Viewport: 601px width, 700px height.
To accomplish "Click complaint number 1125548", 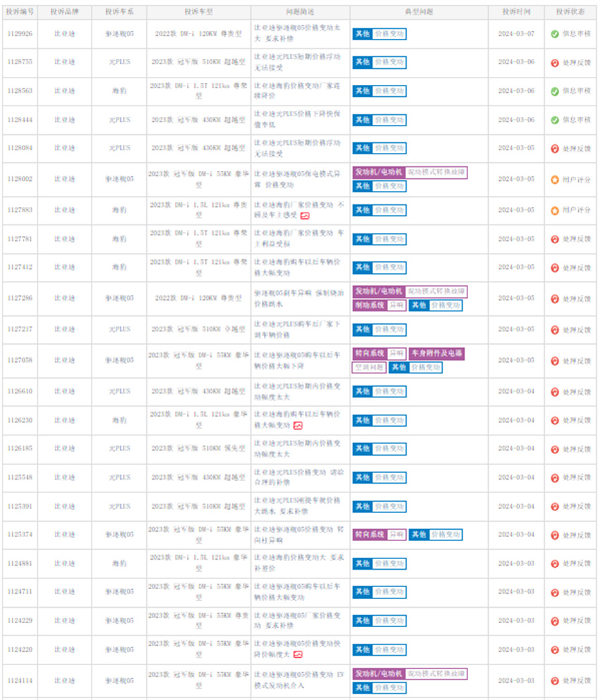I will tap(20, 477).
